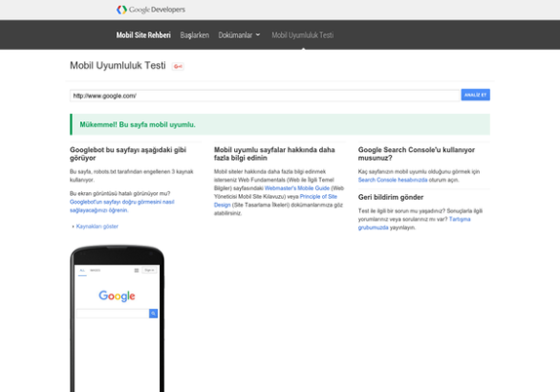
Task: Click the search box in the phone preview
Action: point(113,313)
